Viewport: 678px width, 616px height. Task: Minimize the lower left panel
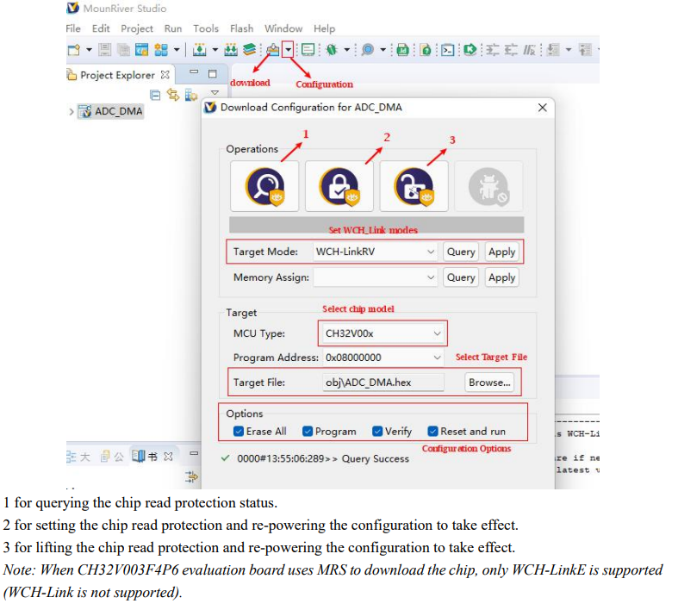pos(194,453)
